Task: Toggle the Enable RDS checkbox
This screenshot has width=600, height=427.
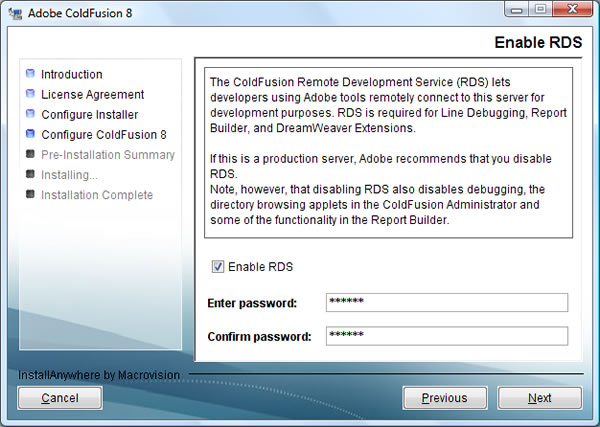Action: pyautogui.click(x=218, y=266)
